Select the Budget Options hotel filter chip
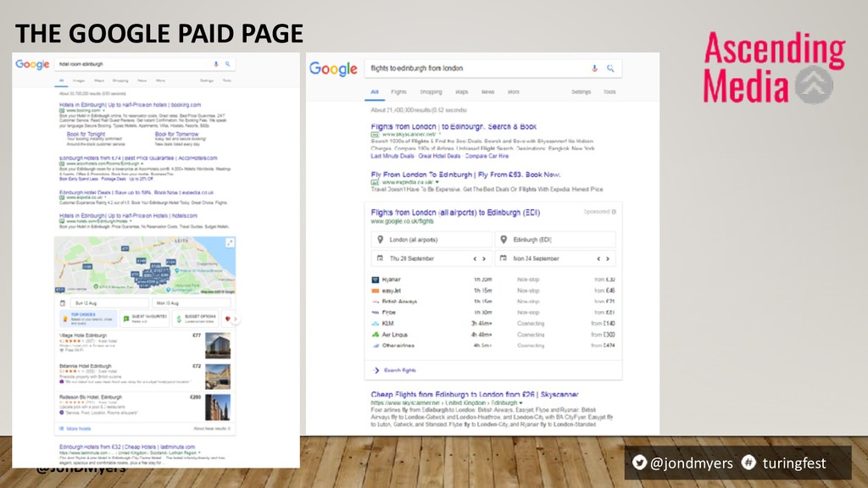The width and height of the screenshot is (868, 488). 196,319
